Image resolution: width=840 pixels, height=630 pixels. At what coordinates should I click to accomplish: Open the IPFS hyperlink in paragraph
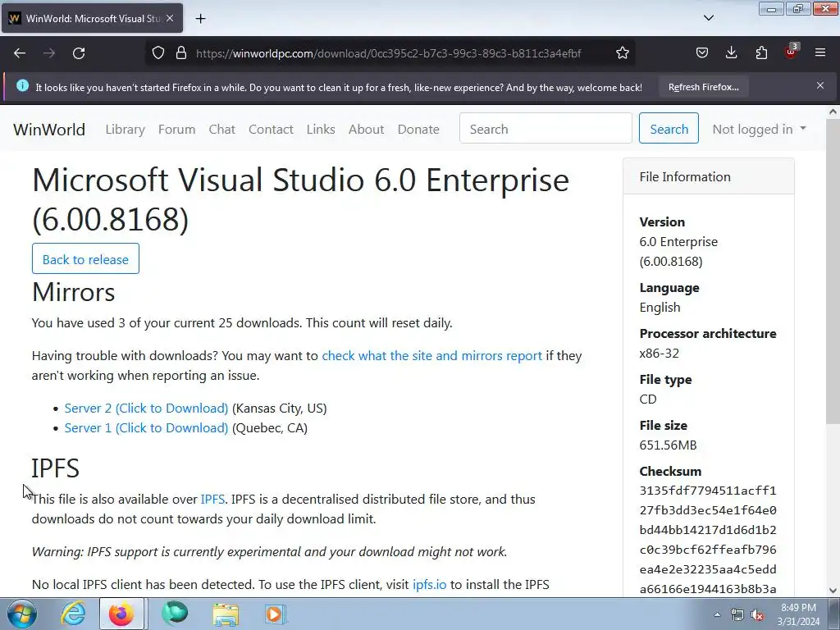pos(212,500)
